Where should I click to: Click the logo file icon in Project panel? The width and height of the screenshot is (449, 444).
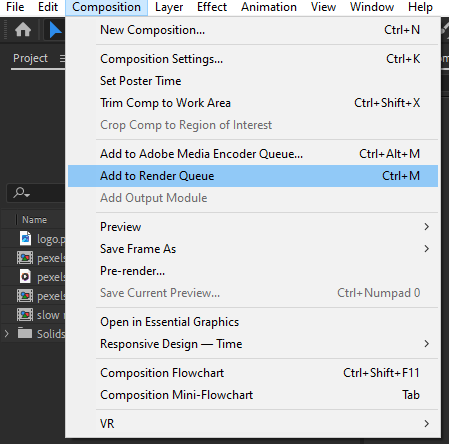tap(25, 238)
